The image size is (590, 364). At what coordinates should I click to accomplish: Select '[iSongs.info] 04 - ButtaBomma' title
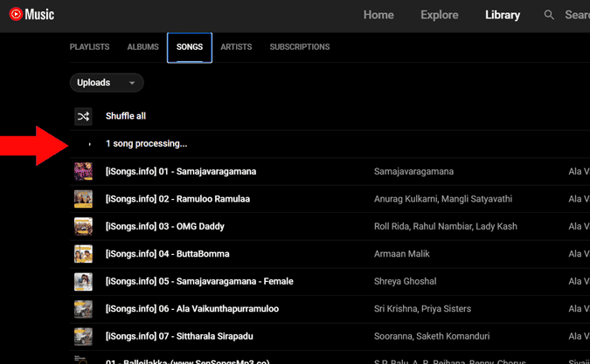tap(168, 254)
